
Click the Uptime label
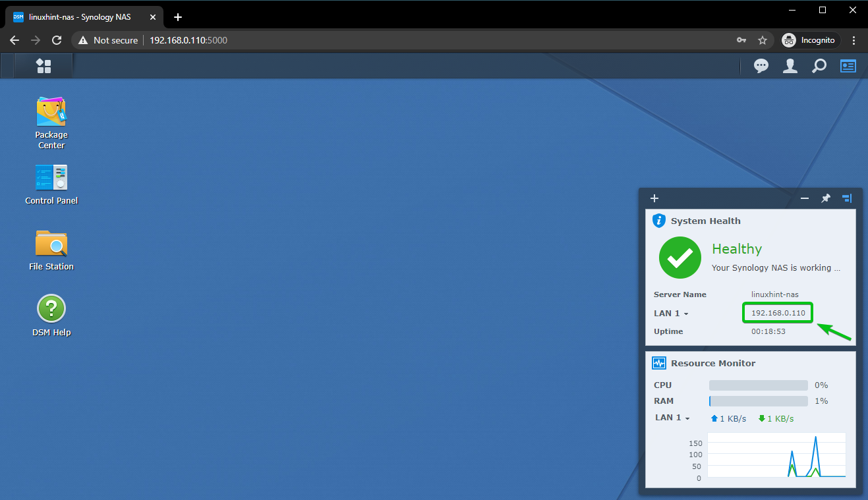[668, 331]
